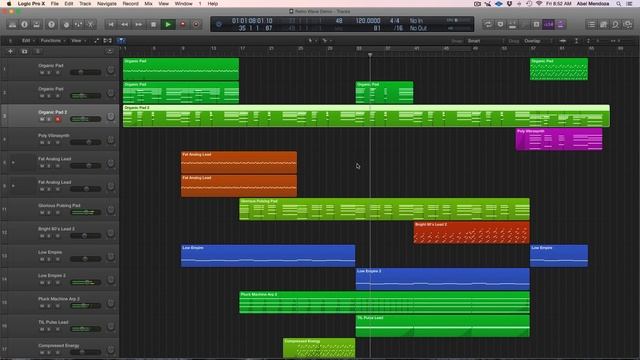640x360 pixels.
Task: Open the Library panel
Action: [x=12, y=24]
